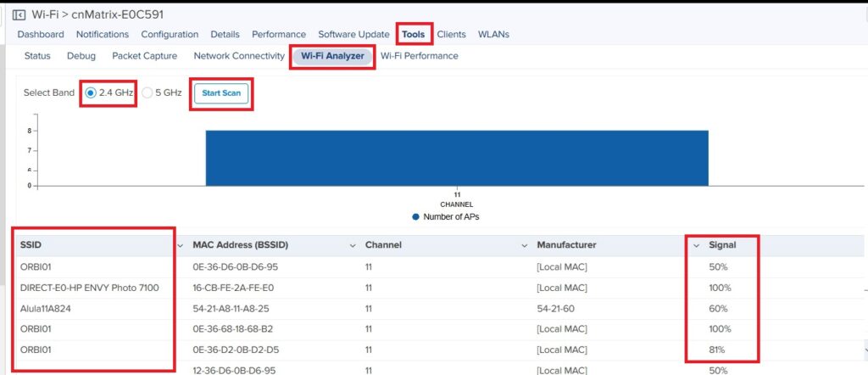This screenshot has height=375, width=868.
Task: Click the blue channel 11 bar
Action: pyautogui.click(x=456, y=157)
